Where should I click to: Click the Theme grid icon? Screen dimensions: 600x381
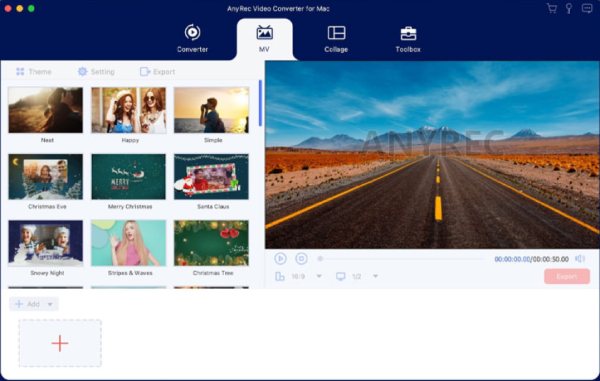[x=20, y=72]
